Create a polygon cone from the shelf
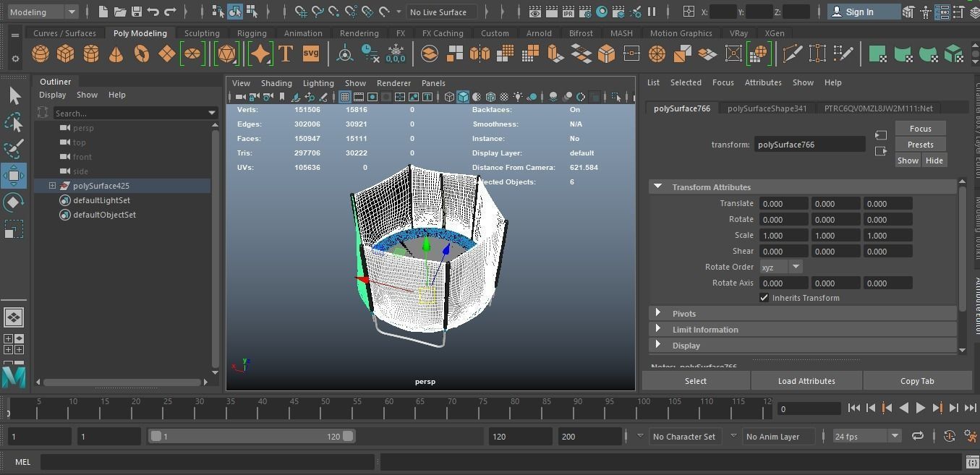The width and height of the screenshot is (980, 475). click(x=116, y=54)
